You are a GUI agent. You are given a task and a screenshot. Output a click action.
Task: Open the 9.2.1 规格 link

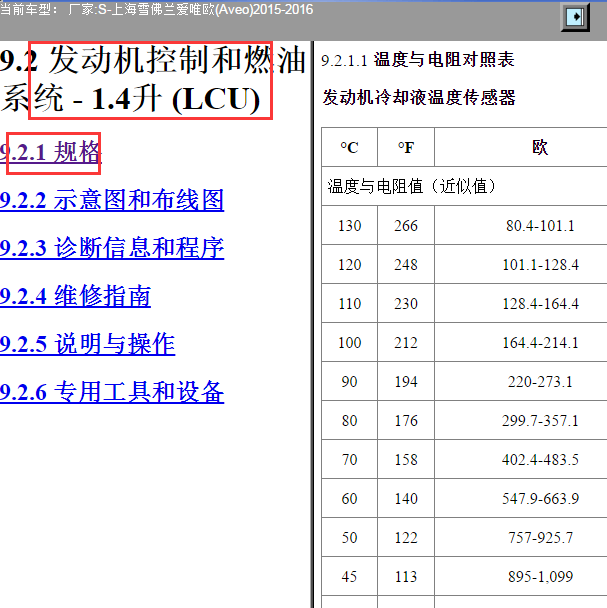(x=50, y=152)
